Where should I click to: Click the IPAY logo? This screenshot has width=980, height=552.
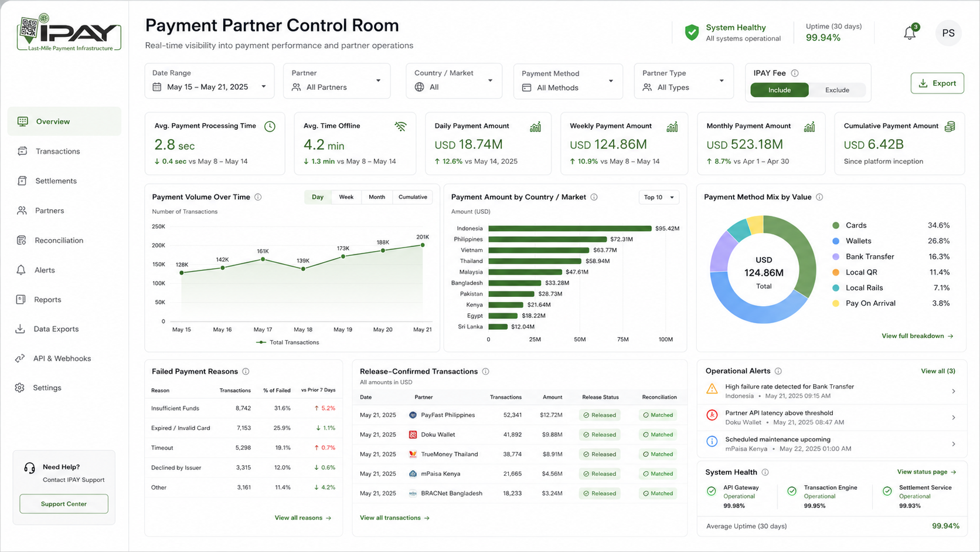(69, 33)
